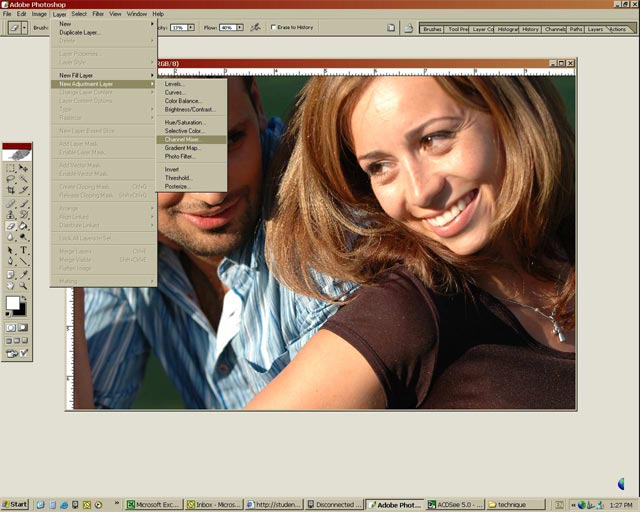Select the Path Selection arrow tool

tap(11, 250)
